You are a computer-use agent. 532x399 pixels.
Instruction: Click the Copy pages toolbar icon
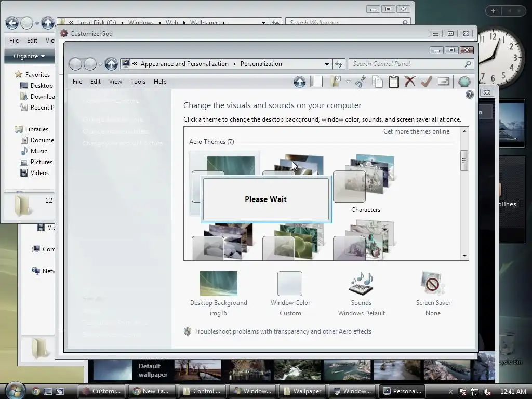(x=377, y=82)
